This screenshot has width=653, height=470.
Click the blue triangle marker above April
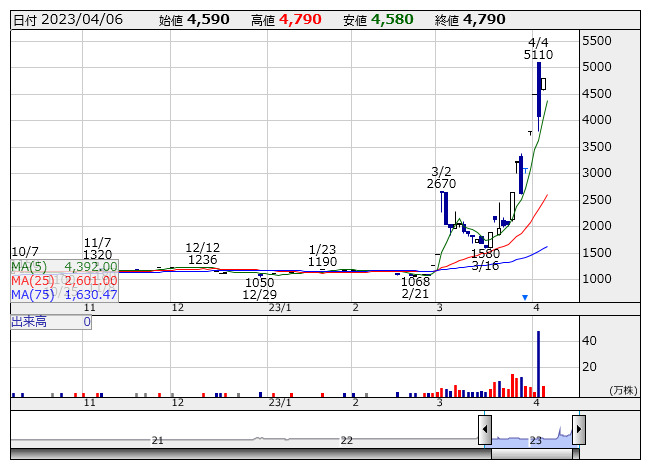click(x=525, y=297)
